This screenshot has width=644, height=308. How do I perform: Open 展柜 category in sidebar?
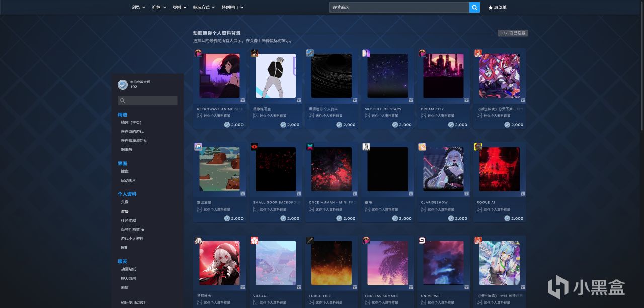pyautogui.click(x=124, y=247)
